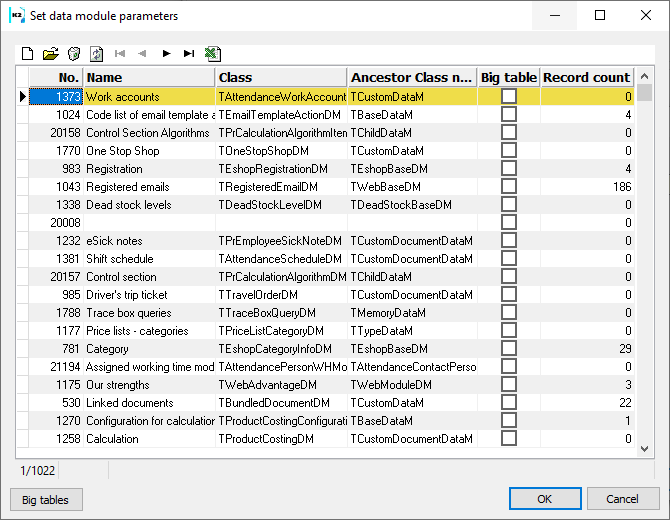Click the refresh document toolbar icon
The width and height of the screenshot is (670, 520).
point(97,54)
